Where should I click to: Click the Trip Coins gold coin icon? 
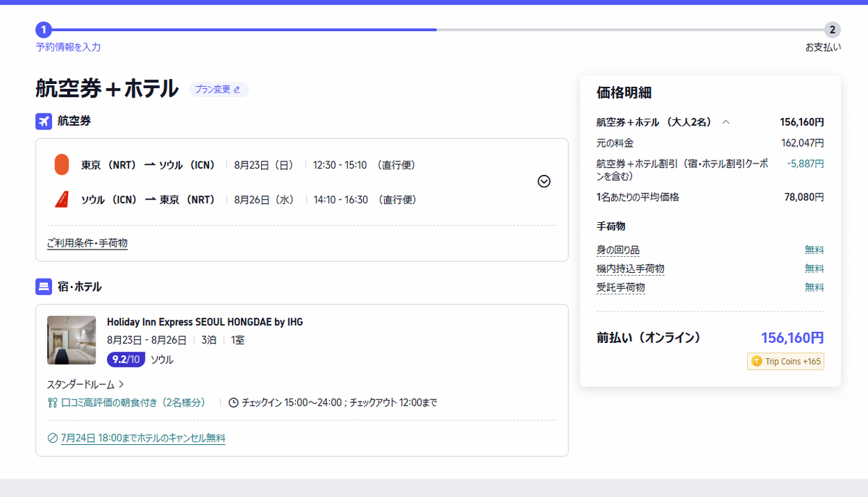pyautogui.click(x=757, y=361)
